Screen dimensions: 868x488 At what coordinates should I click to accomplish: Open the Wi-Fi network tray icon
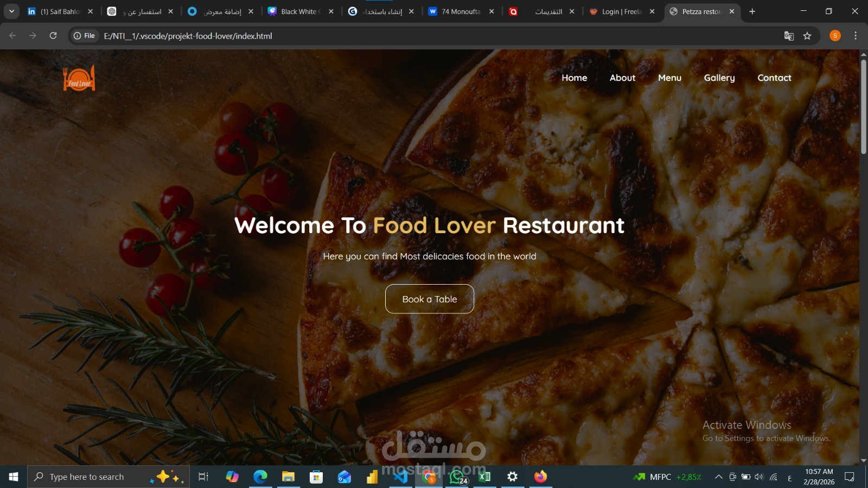pos(774,477)
